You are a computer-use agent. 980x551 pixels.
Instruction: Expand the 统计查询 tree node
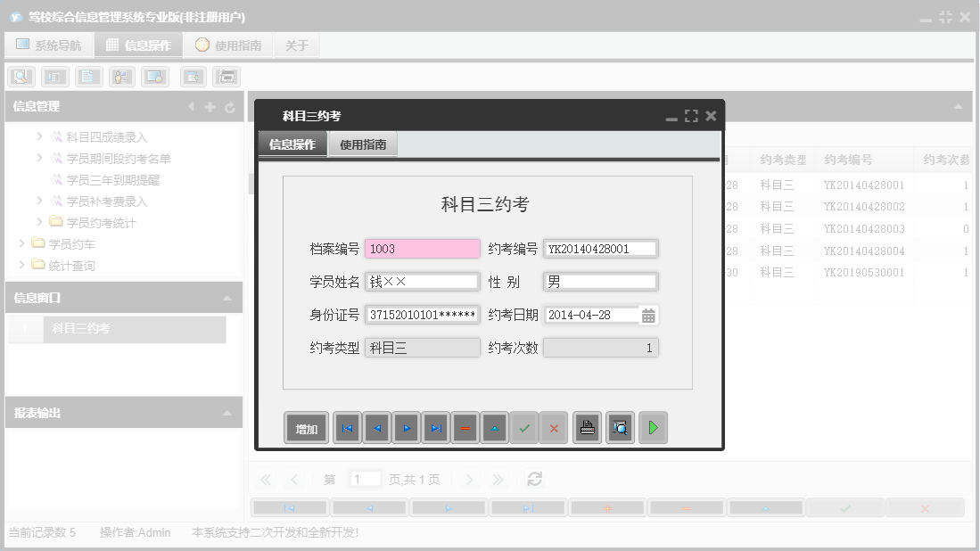21,263
